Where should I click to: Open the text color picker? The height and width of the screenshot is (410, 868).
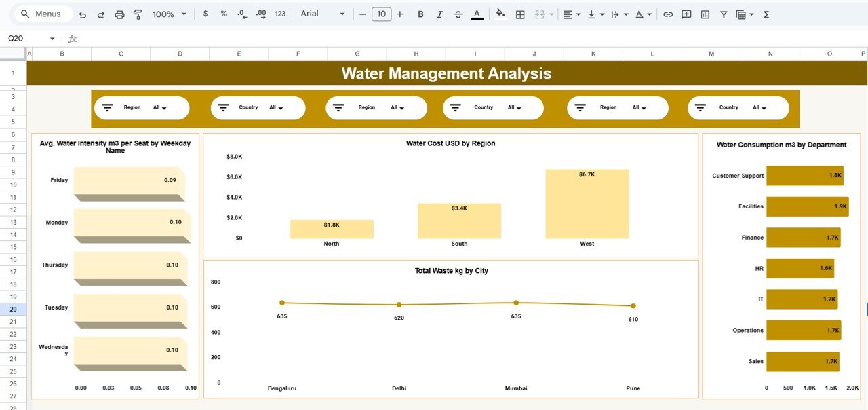[x=477, y=14]
